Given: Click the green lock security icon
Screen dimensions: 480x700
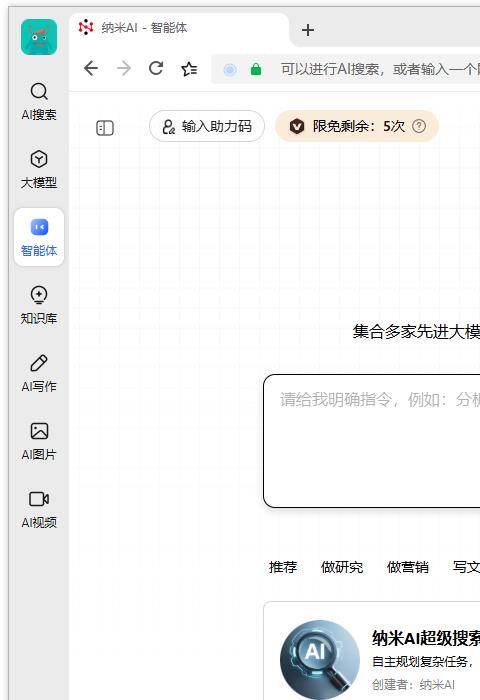Looking at the screenshot, I should pos(256,69).
